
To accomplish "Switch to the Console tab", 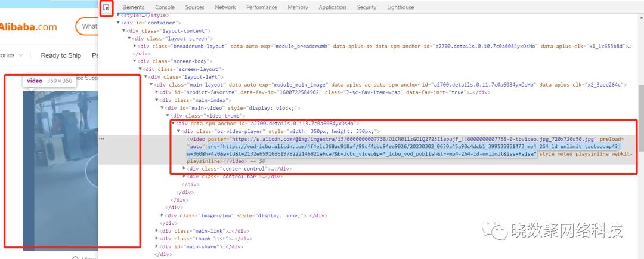I will (165, 7).
